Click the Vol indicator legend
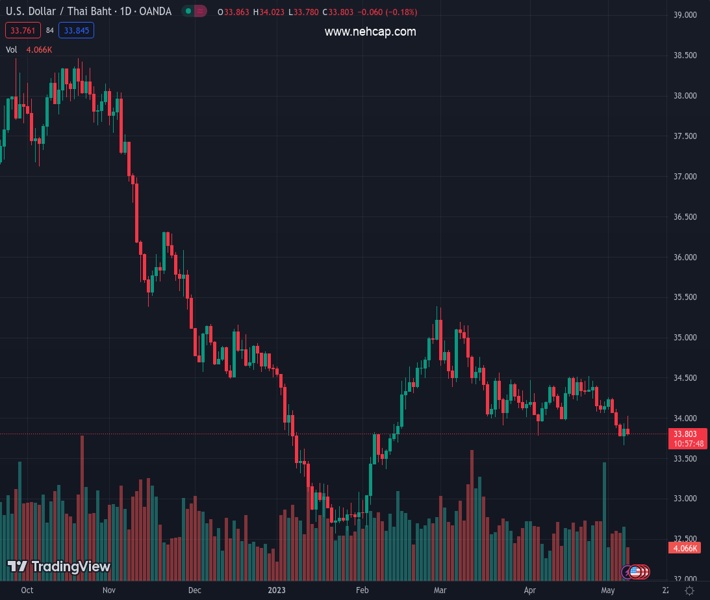Image resolution: width=710 pixels, height=600 pixels. pos(12,49)
